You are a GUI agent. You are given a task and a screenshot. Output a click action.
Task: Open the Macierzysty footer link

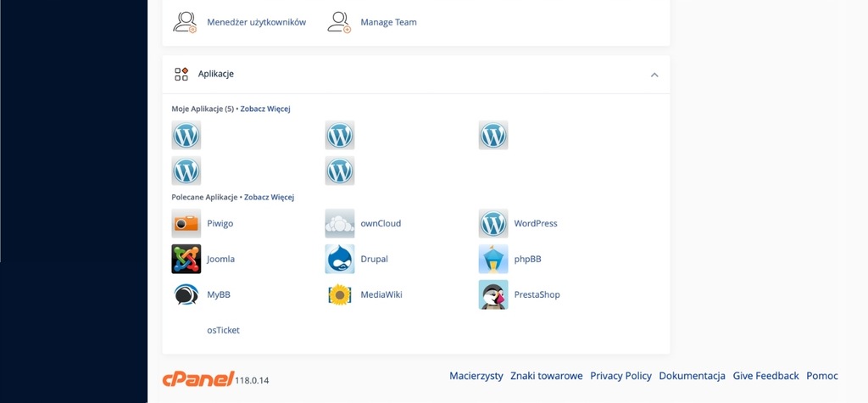(476, 376)
